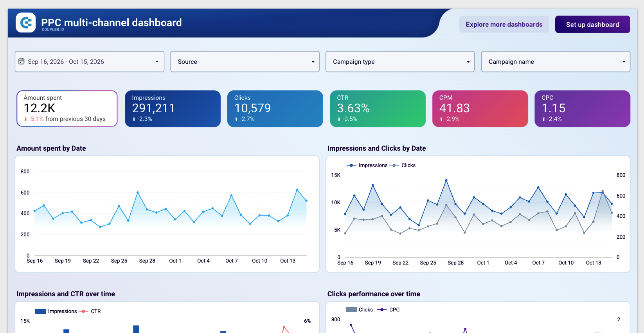Select the Impressions scorecard

pos(173,109)
